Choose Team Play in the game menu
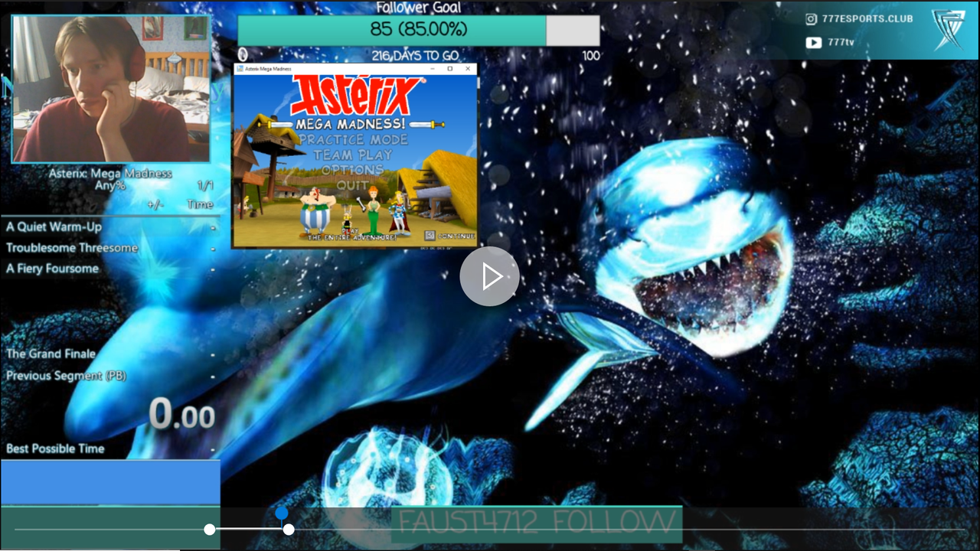980x551 pixels. 353,155
